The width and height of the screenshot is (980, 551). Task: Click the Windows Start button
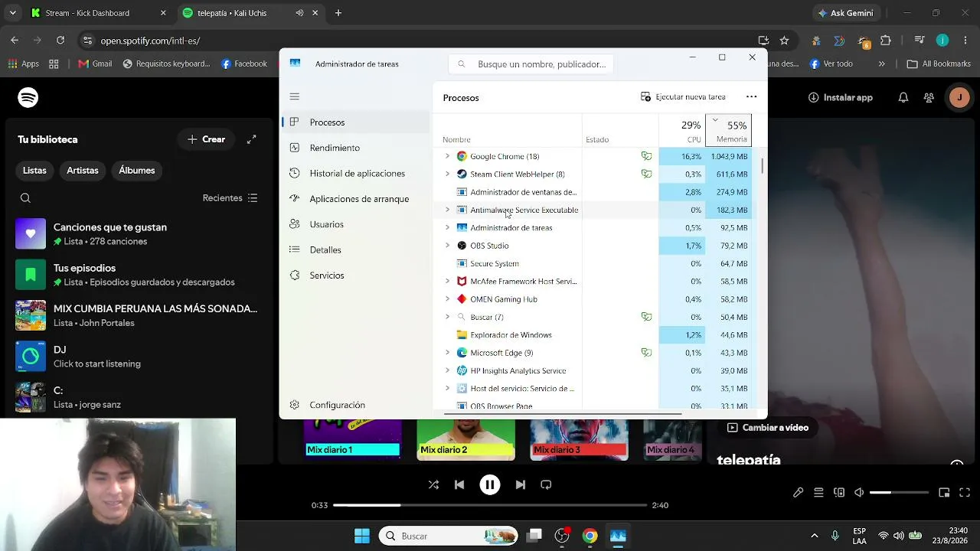(362, 536)
